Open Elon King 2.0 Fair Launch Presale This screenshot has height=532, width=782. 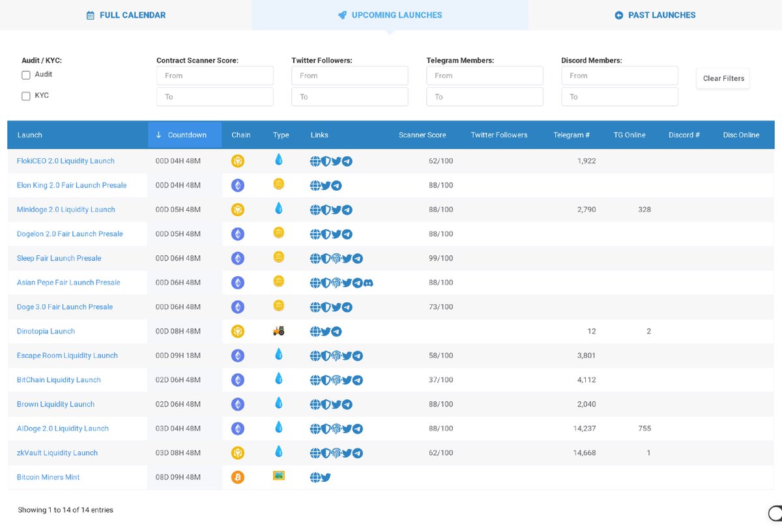coord(72,186)
